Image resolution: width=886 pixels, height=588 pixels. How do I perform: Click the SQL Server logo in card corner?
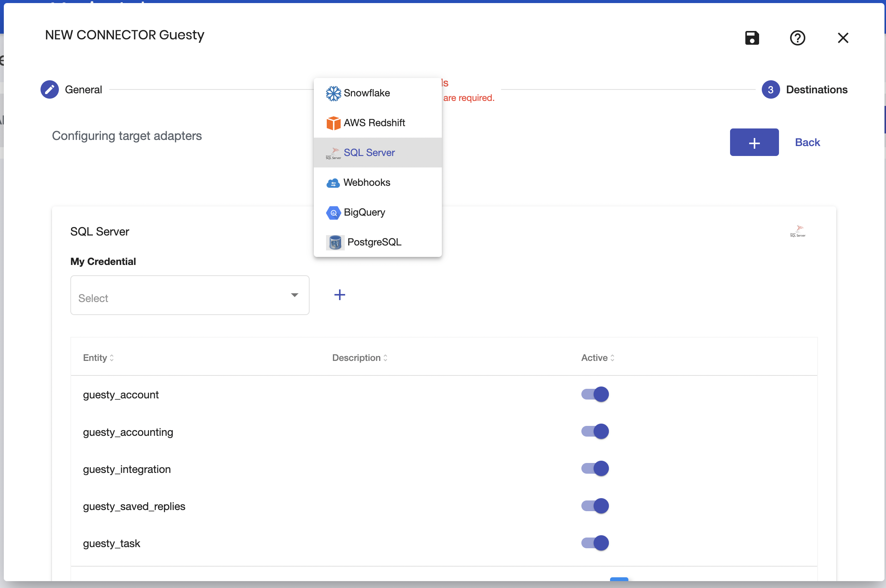point(798,231)
